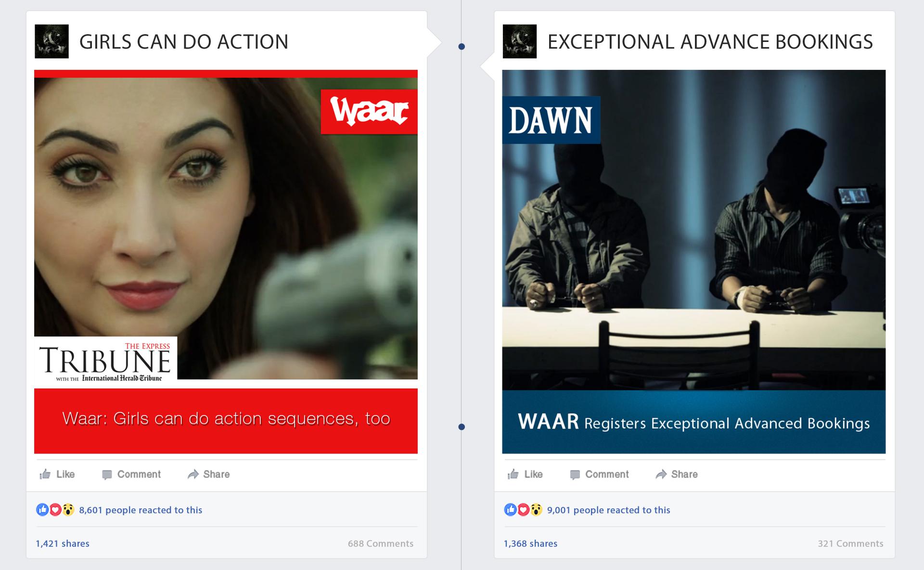Click reaction emojis next to 9,001 people reacted
The height and width of the screenshot is (570, 924).
point(523,509)
